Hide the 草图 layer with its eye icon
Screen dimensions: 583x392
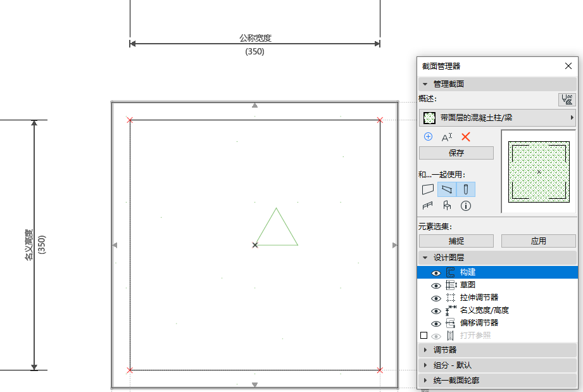pyautogui.click(x=436, y=286)
